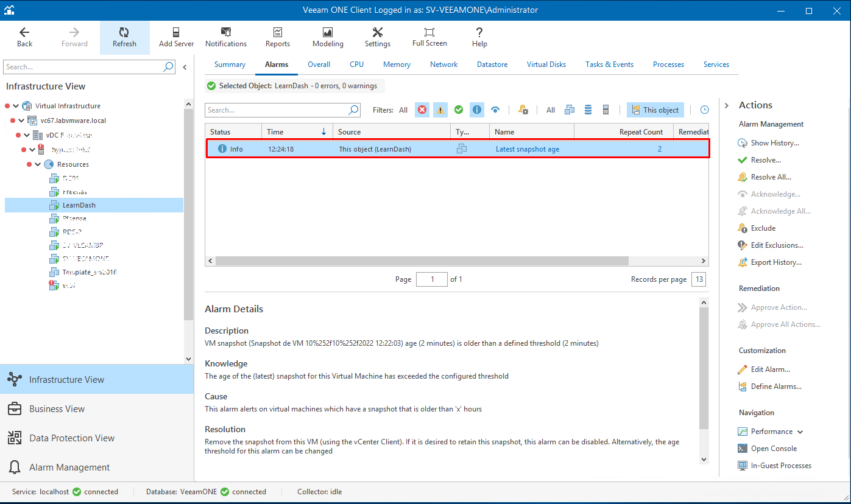851x504 pixels.
Task: Collapse the left tree pane chevron
Action: coord(185,67)
